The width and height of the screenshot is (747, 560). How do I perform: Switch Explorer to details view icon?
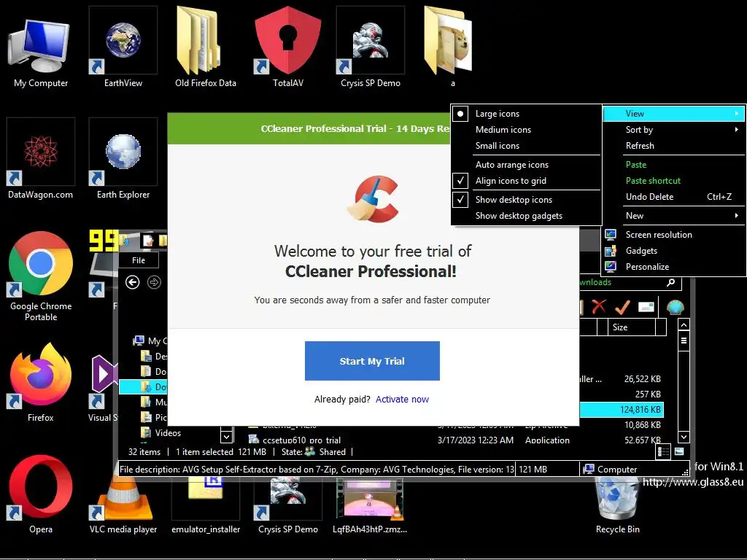pyautogui.click(x=663, y=451)
